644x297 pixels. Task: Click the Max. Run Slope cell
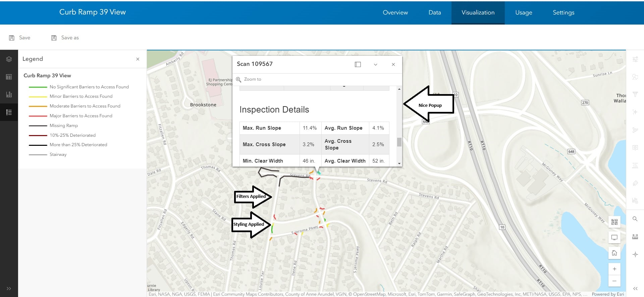270,128
